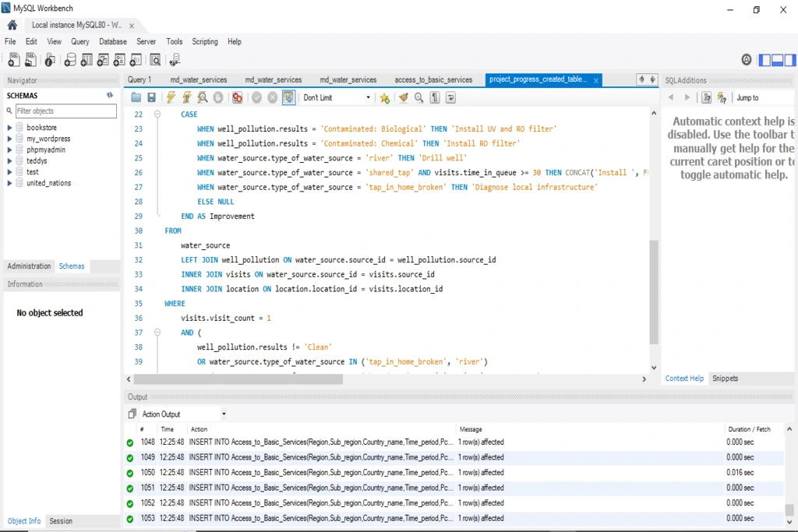Open script file folder icon in editor toolbar
The height and width of the screenshot is (532, 798).
(x=136, y=97)
